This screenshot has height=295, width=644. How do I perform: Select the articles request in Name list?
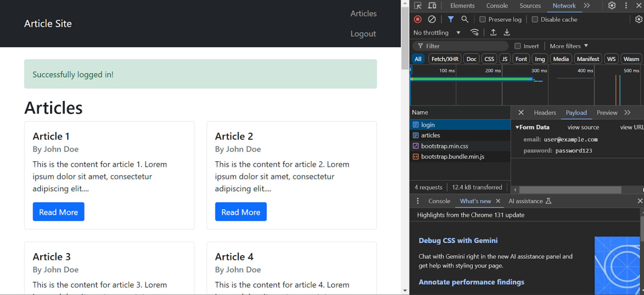tap(430, 135)
